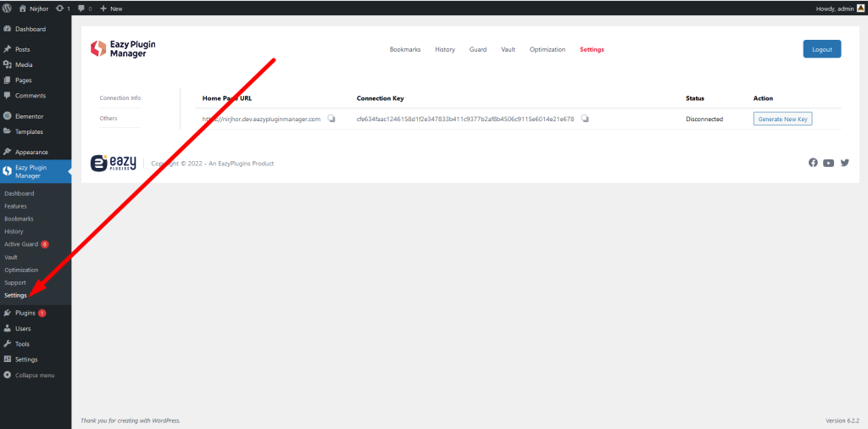Viewport: 868px width, 429px height.
Task: Click the connection key value text
Action: coord(465,119)
